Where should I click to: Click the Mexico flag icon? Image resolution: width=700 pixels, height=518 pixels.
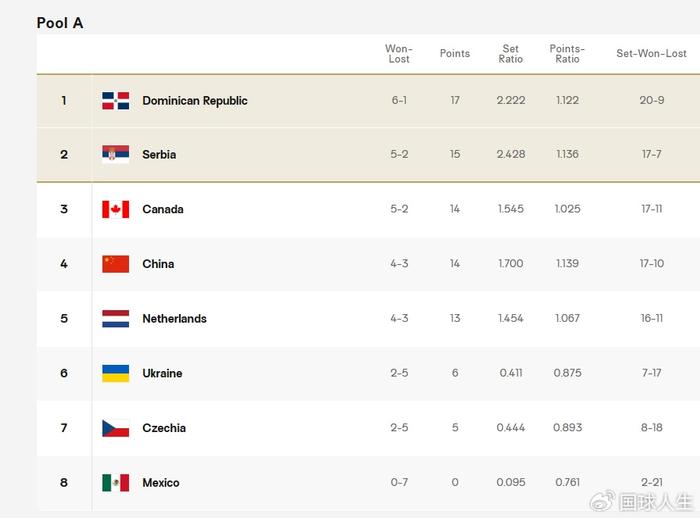pyautogui.click(x=116, y=483)
